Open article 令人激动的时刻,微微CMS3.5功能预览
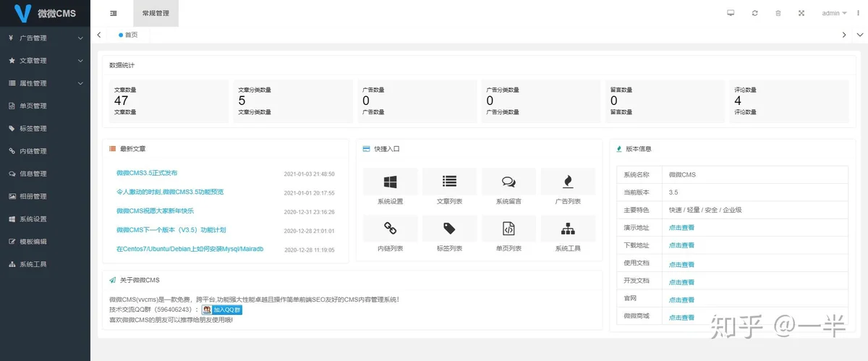Screen dimensions: 868x361 (170, 192)
